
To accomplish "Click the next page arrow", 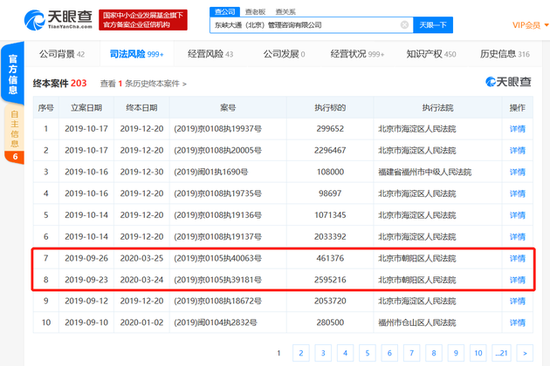I will pyautogui.click(x=525, y=353).
